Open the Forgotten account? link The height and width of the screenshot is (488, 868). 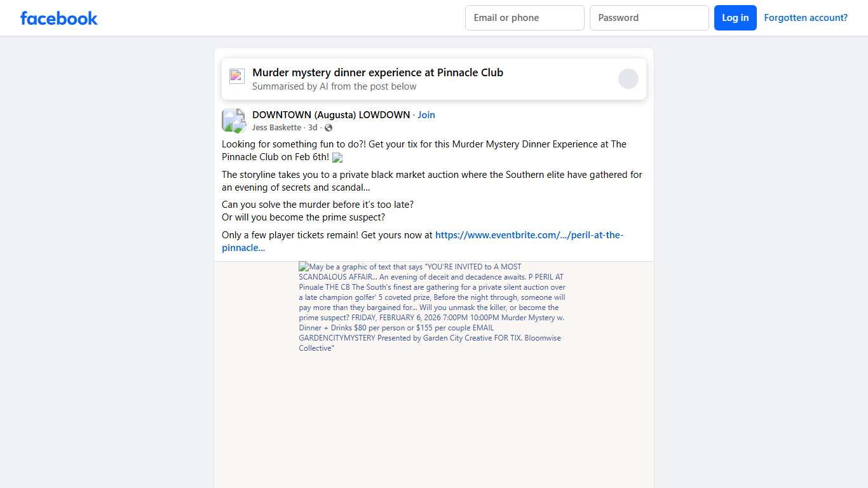tap(806, 18)
